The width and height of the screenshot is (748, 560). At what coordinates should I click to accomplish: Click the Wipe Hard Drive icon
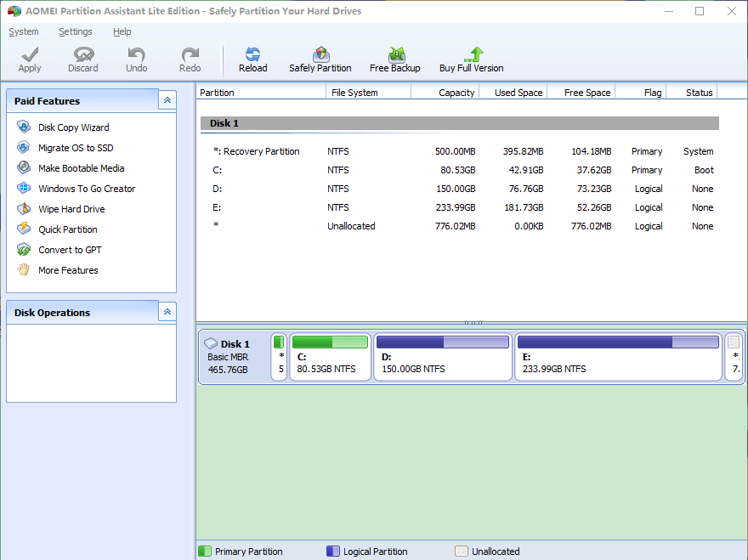tap(24, 209)
